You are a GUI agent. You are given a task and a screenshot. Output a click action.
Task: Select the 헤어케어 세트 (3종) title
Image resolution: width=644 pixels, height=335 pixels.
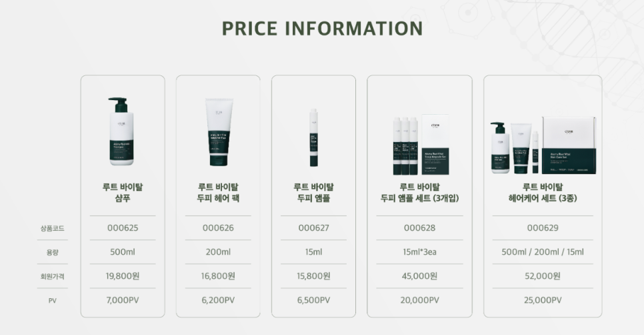tap(543, 192)
